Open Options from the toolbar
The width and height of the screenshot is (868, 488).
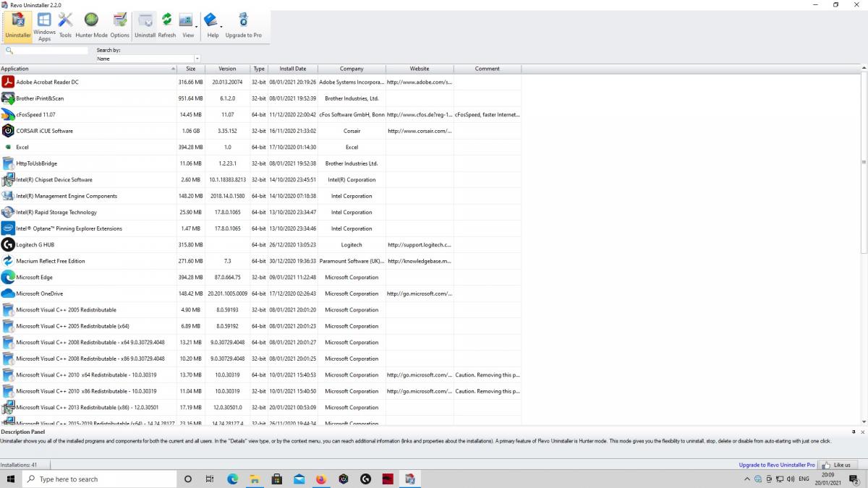click(120, 26)
